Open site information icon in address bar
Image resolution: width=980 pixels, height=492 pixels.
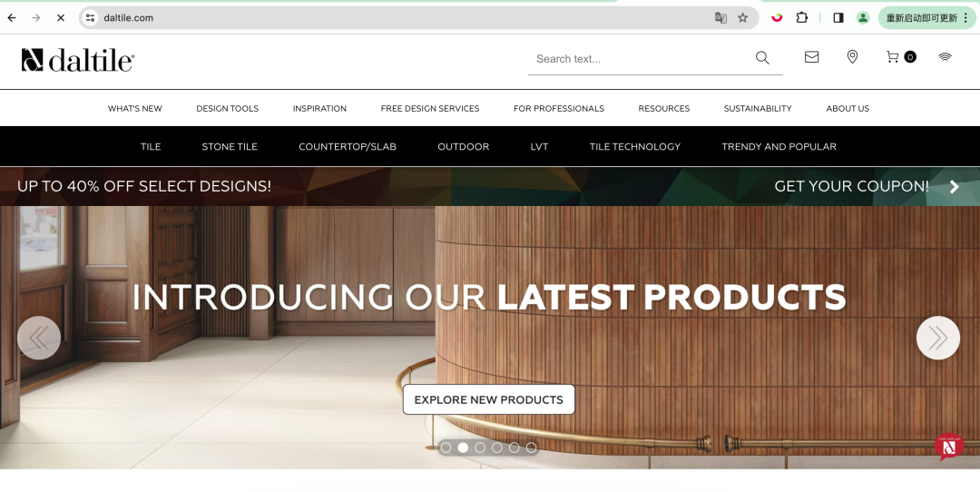coord(91,18)
